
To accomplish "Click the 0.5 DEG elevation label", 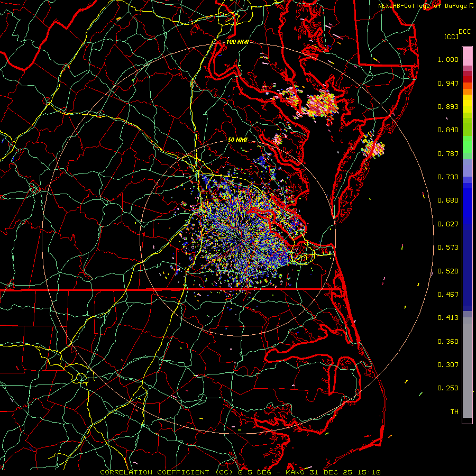I will (x=254, y=472).
